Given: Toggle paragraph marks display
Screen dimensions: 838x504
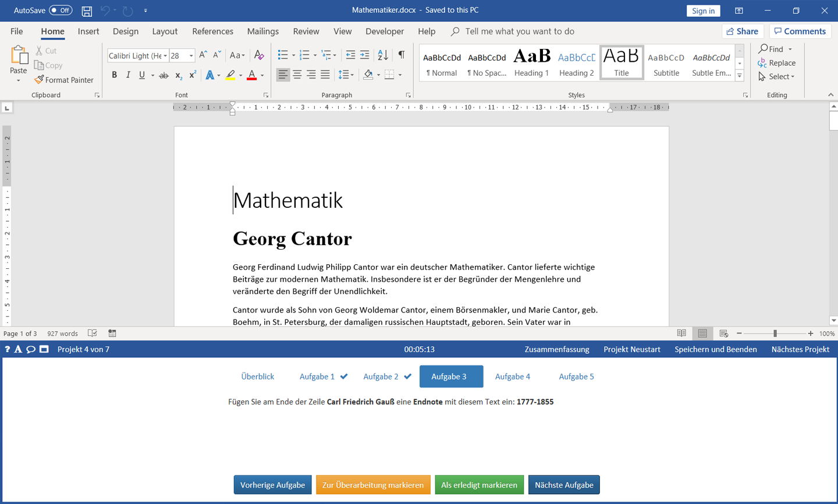Looking at the screenshot, I should coord(402,55).
